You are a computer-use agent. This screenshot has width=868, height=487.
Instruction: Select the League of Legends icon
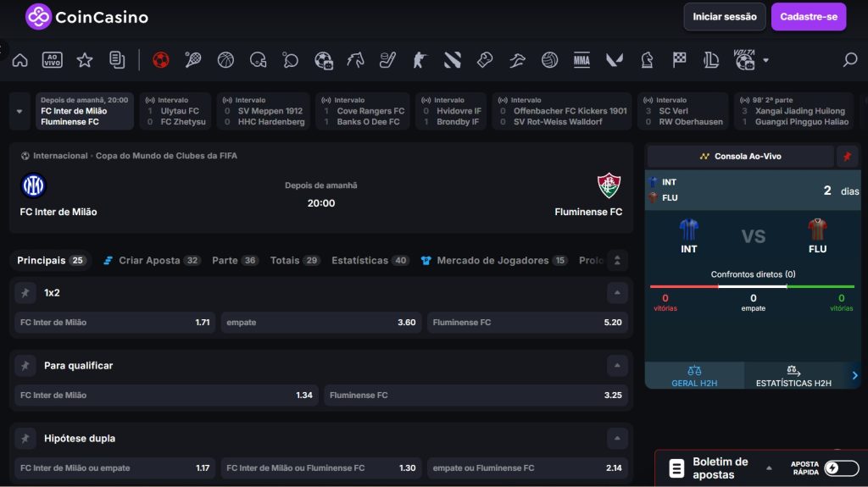coord(711,60)
